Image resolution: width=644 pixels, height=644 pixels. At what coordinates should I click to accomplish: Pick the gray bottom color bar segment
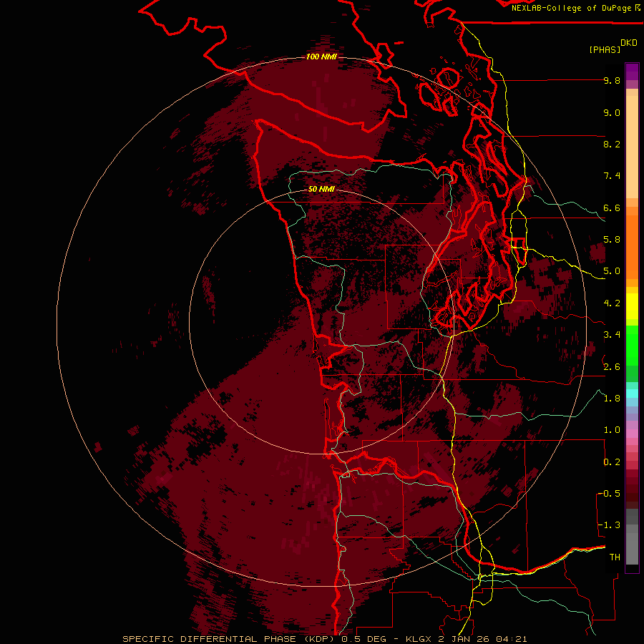pos(632,549)
